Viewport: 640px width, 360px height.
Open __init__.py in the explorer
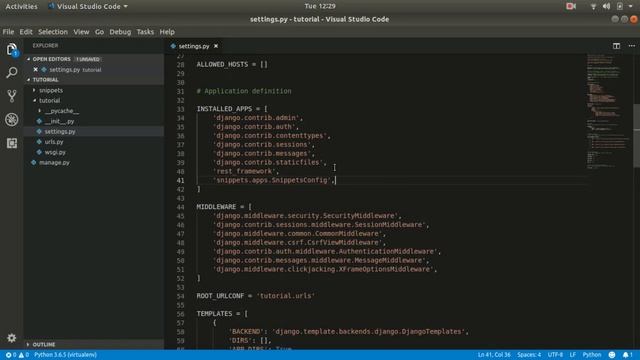pos(60,121)
